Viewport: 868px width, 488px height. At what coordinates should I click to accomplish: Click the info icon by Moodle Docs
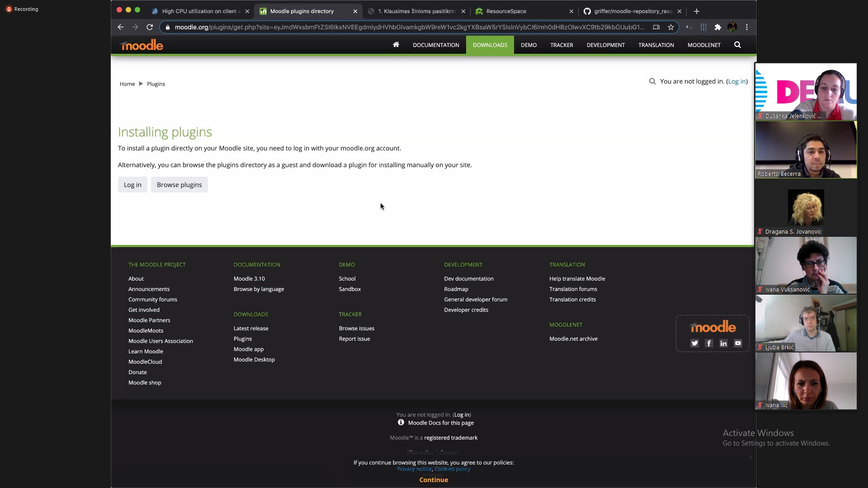(x=401, y=422)
